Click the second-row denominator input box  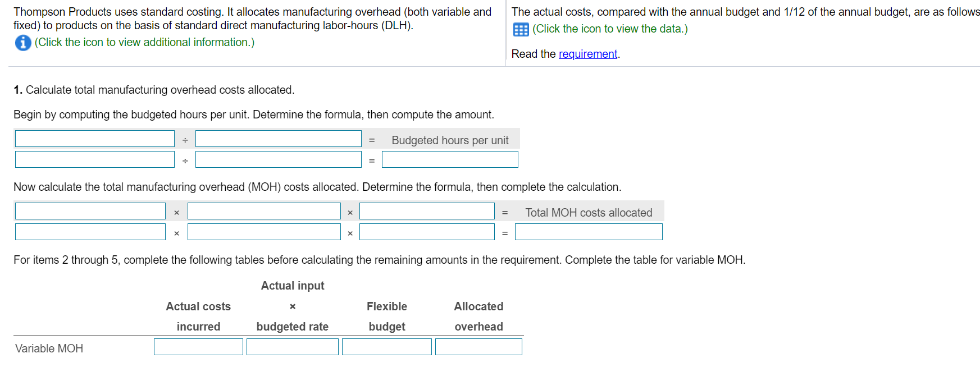tap(278, 159)
